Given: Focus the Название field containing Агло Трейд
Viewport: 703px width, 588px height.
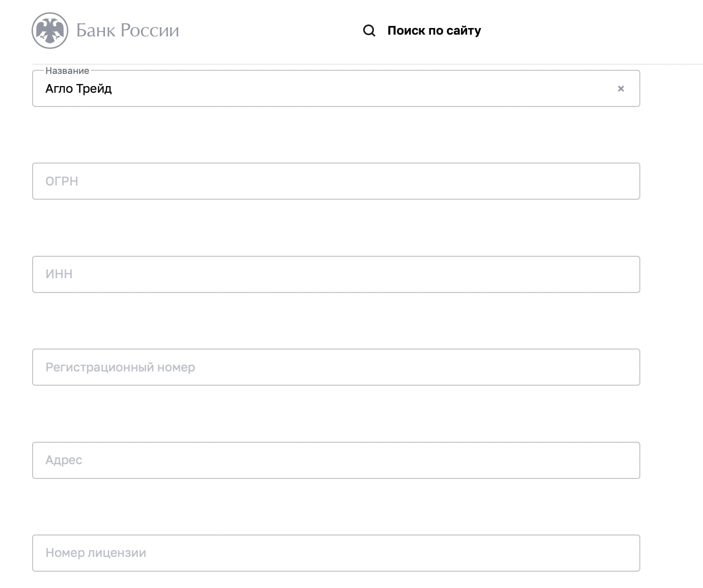Looking at the screenshot, I should click(336, 88).
